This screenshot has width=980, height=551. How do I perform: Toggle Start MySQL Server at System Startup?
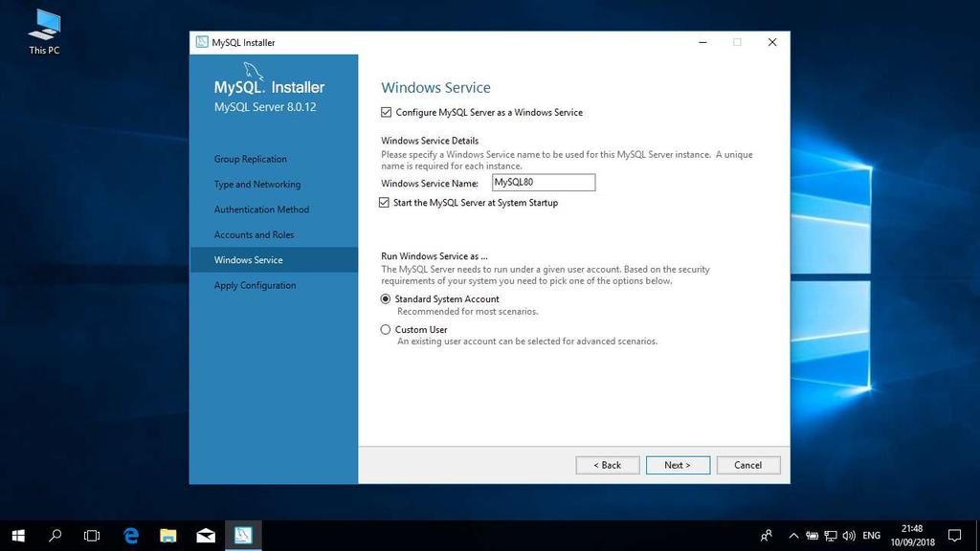[384, 203]
